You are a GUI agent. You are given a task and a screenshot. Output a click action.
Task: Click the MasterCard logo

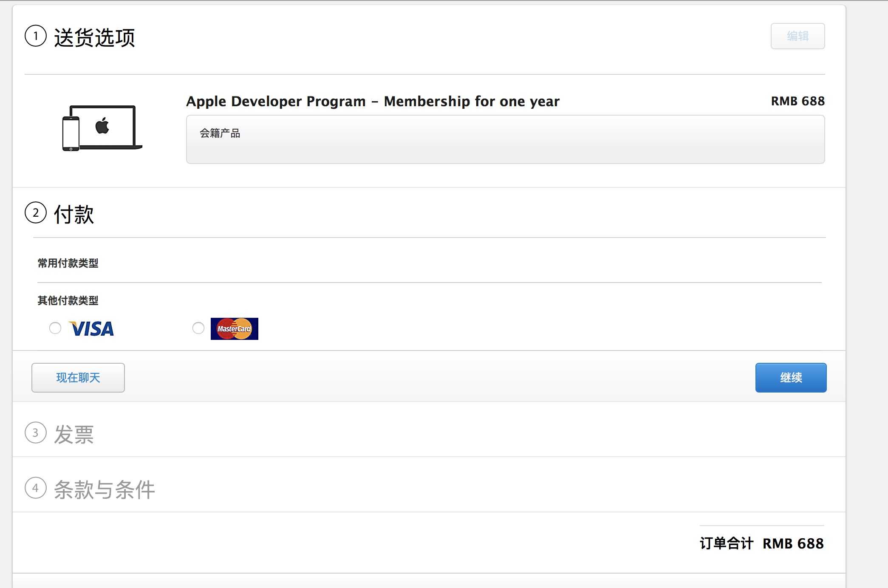[235, 329]
